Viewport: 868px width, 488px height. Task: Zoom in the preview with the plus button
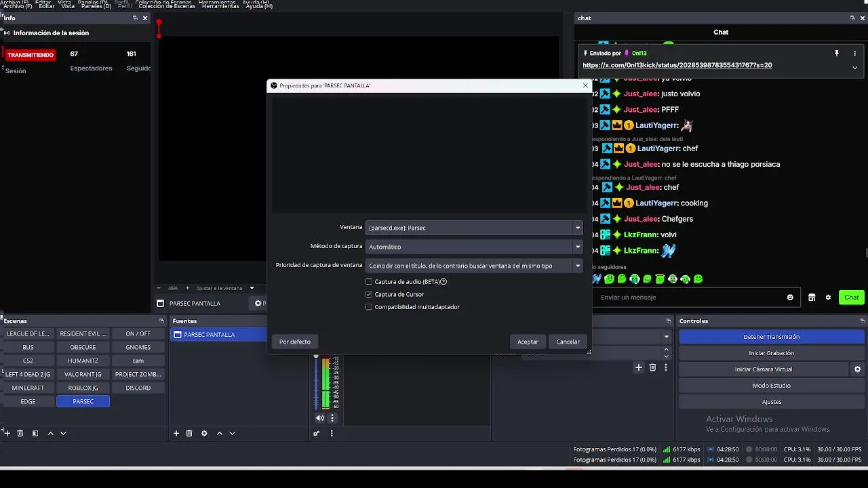[x=188, y=288]
